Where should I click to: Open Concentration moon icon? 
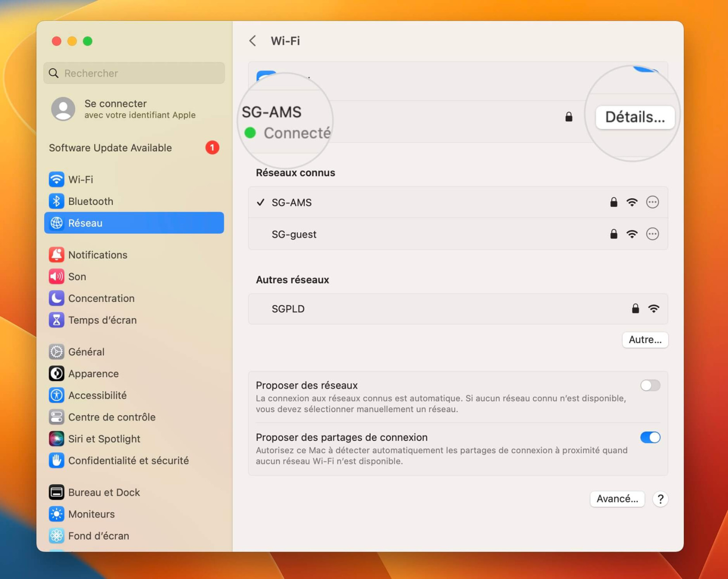pos(57,298)
